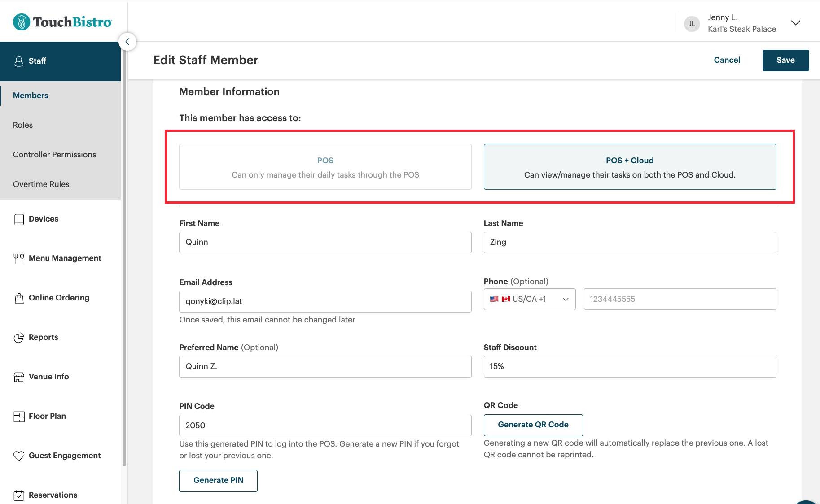
Task: Go to Roles in the Staff menu
Action: 23,125
